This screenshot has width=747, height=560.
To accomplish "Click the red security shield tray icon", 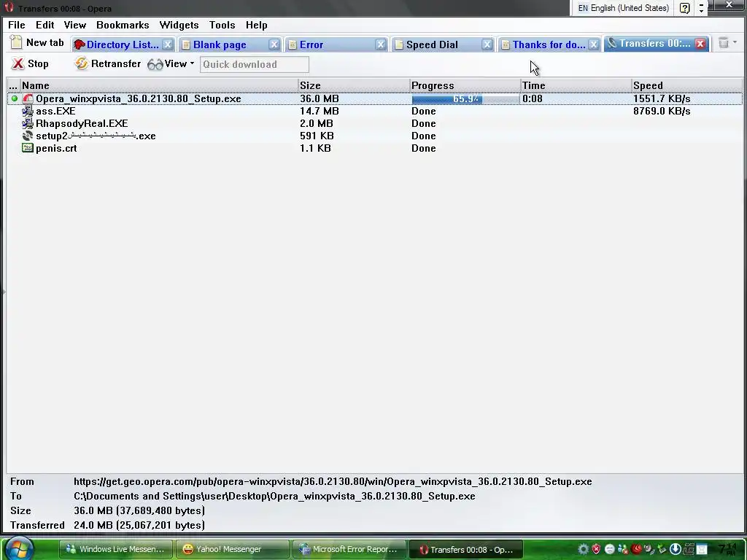I will coord(596,549).
